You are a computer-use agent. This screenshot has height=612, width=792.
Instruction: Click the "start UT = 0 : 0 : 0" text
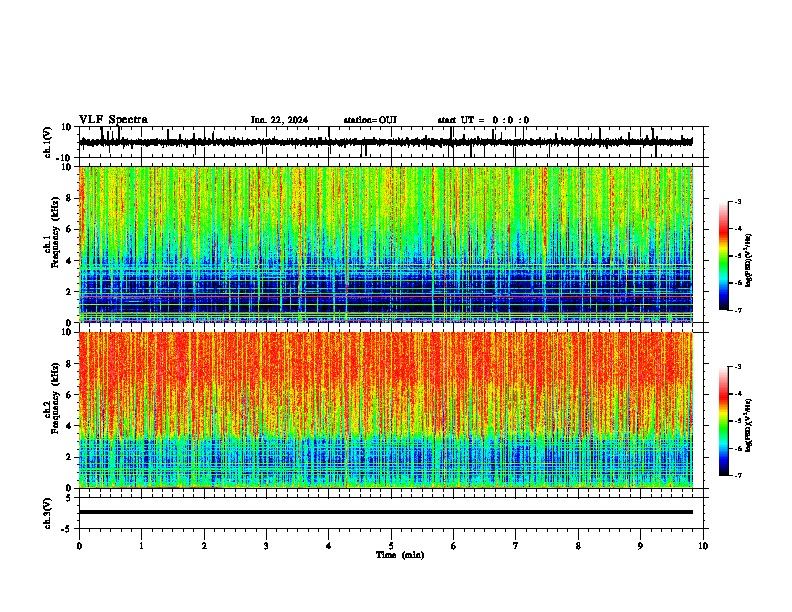(x=483, y=120)
